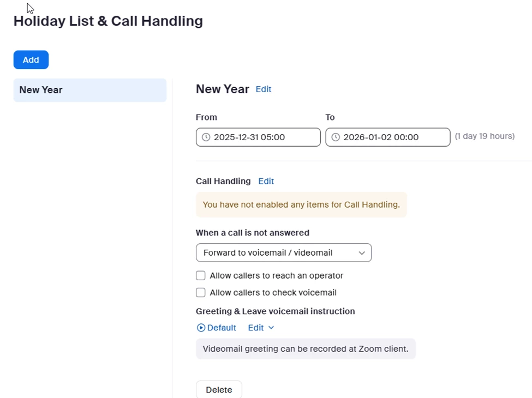Open the Forward to voicemail / videomail dropdown
Image resolution: width=532 pixels, height=398 pixels.
283,253
